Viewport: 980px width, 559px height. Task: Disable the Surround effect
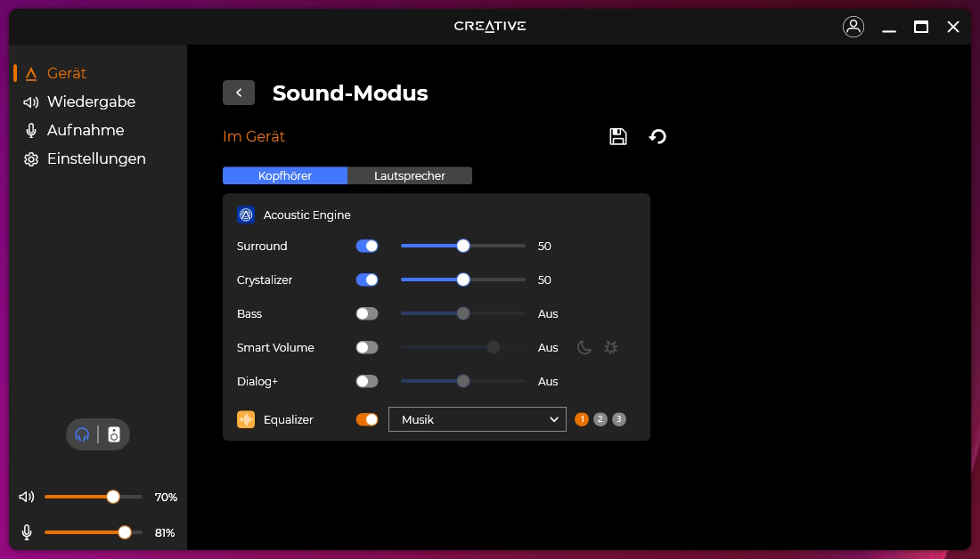tap(366, 246)
